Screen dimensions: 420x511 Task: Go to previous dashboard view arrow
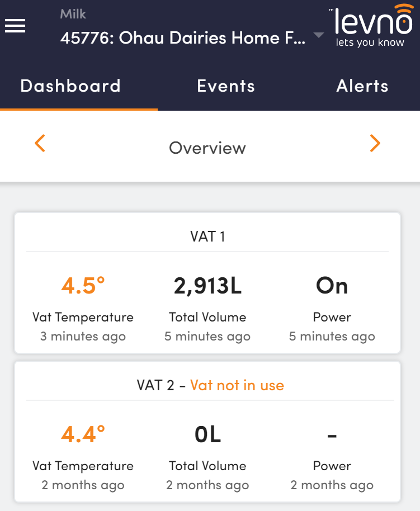tap(40, 143)
